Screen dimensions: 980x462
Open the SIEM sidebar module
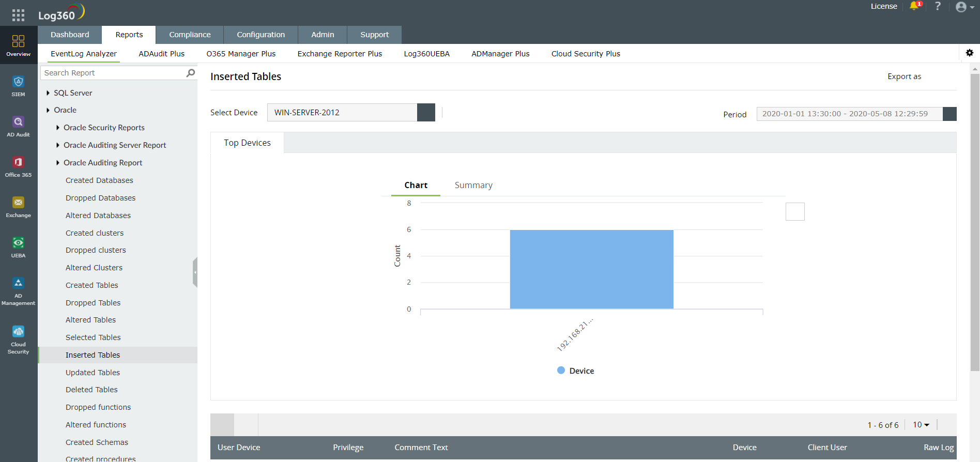tap(19, 86)
